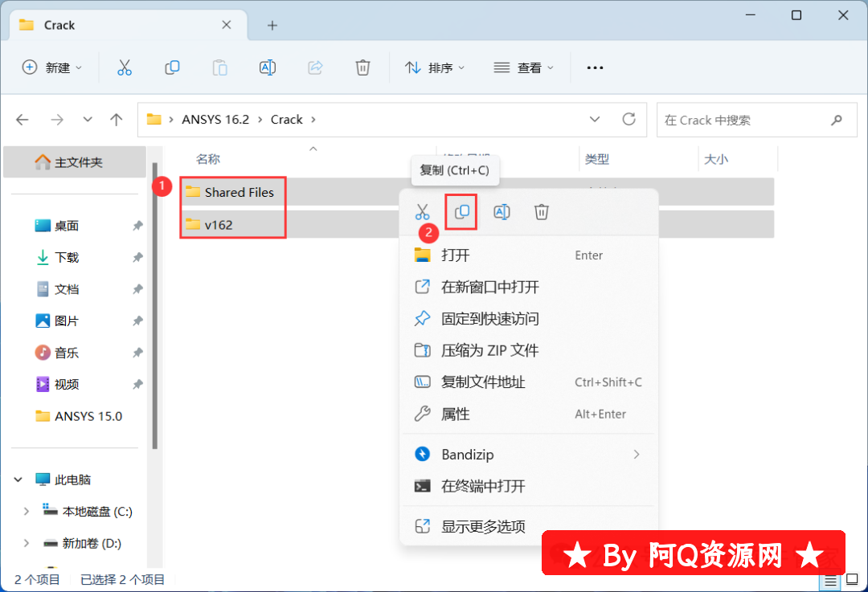
Task: Expand chevron after Crack in address bar
Action: [313, 120]
